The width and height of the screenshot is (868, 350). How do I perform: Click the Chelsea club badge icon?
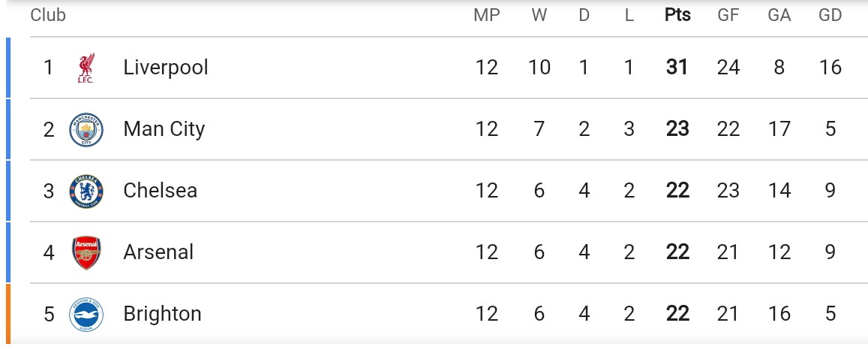pyautogui.click(x=86, y=192)
